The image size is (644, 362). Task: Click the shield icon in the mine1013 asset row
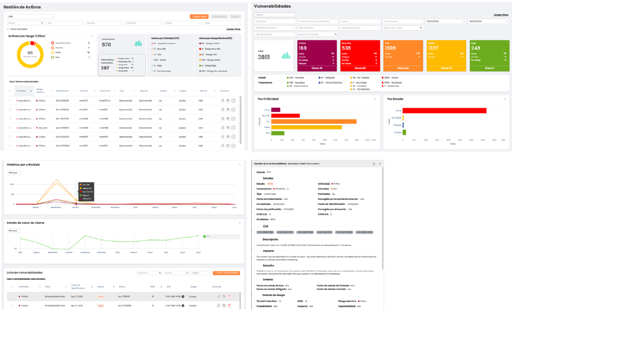228,109
